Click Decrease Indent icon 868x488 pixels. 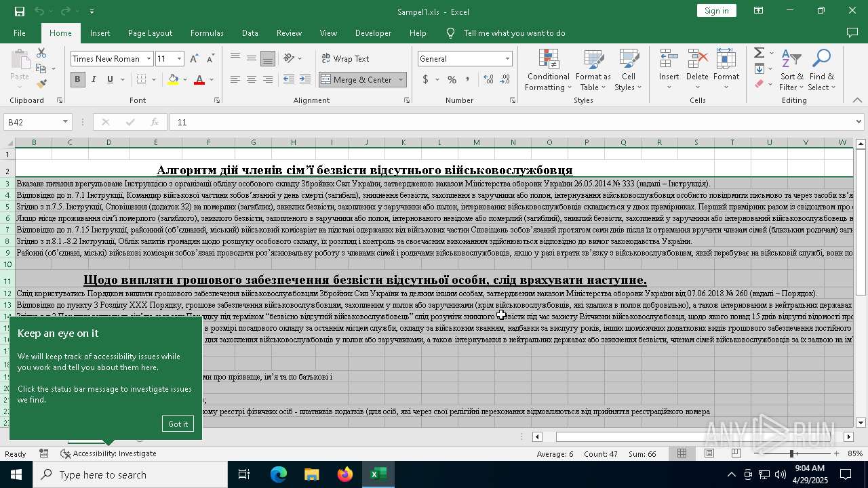[x=289, y=79]
